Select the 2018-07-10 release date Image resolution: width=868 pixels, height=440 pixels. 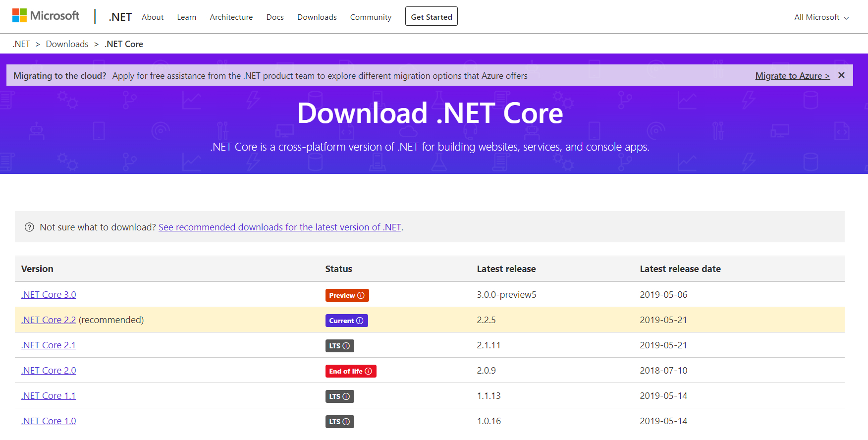tap(663, 370)
